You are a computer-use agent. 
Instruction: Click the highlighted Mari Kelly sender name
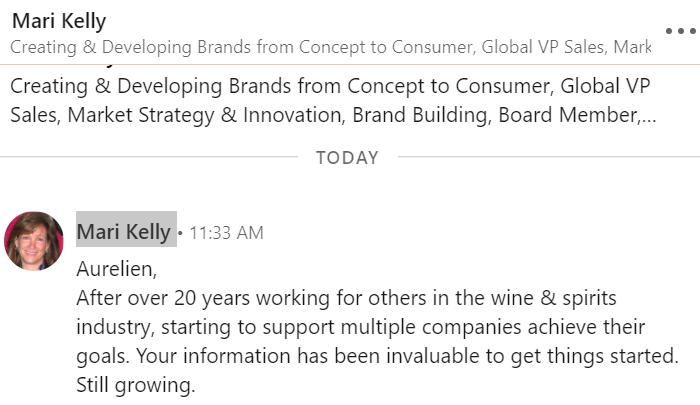pos(125,232)
